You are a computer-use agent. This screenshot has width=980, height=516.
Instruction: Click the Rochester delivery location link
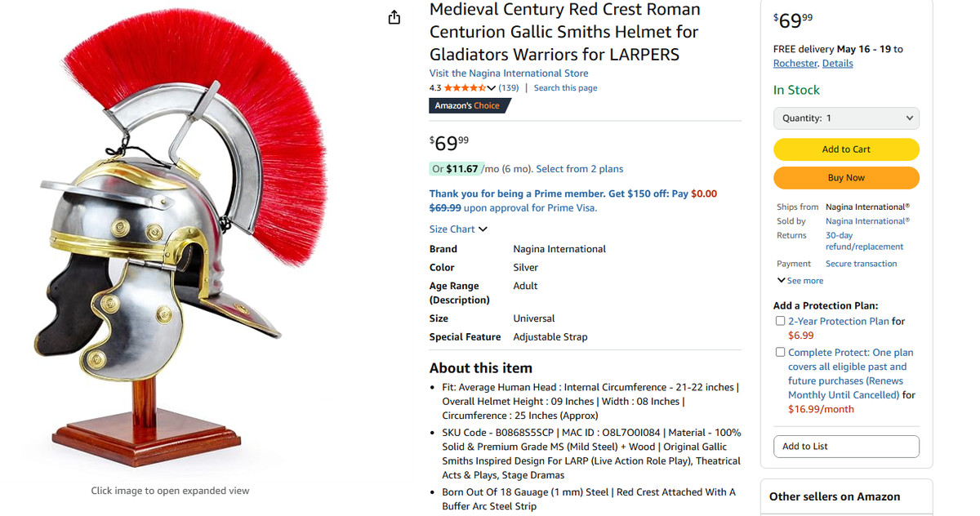[795, 64]
